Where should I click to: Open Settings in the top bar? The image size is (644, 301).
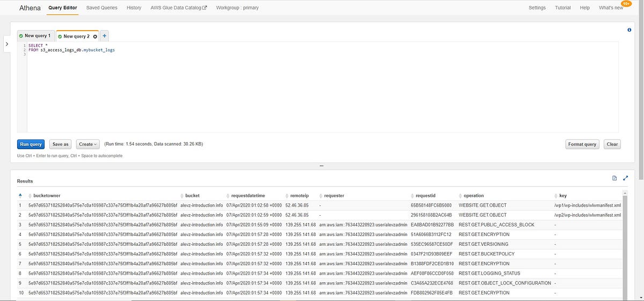[537, 8]
